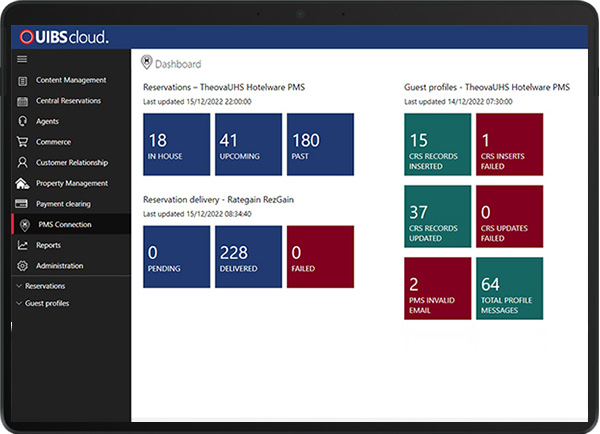
Task: Click the Administration gear icon
Action: (23, 266)
